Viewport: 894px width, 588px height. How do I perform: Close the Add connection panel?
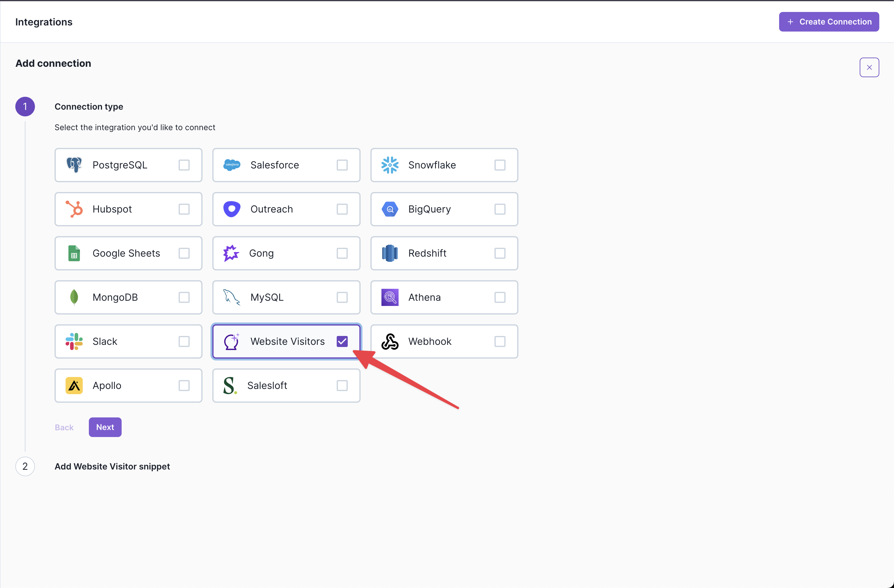(869, 68)
